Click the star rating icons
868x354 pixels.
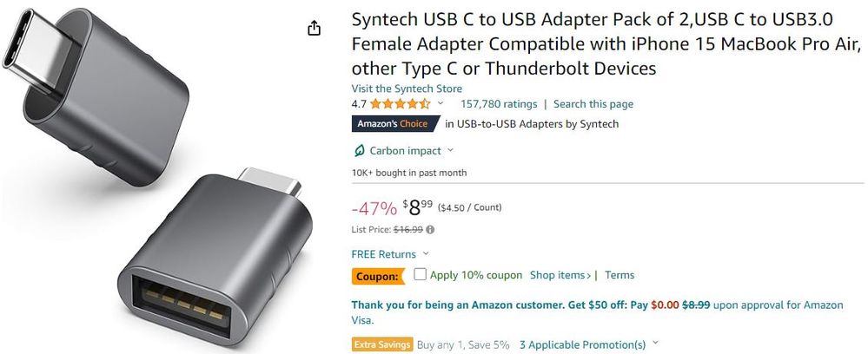400,104
